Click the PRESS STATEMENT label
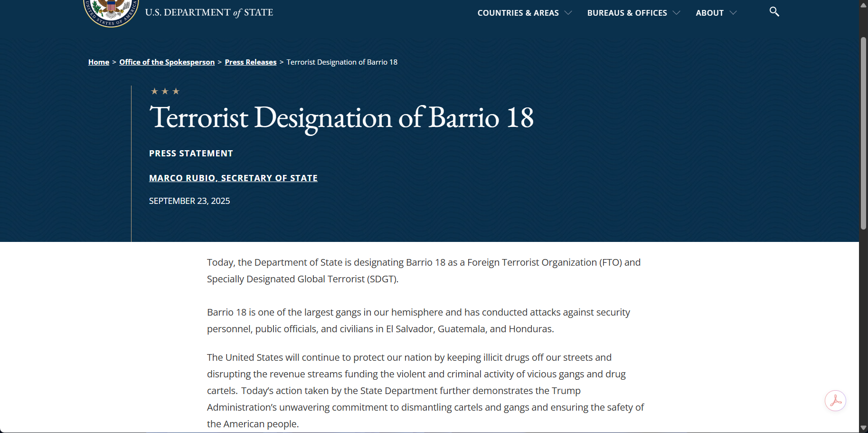The image size is (868, 433). (191, 154)
